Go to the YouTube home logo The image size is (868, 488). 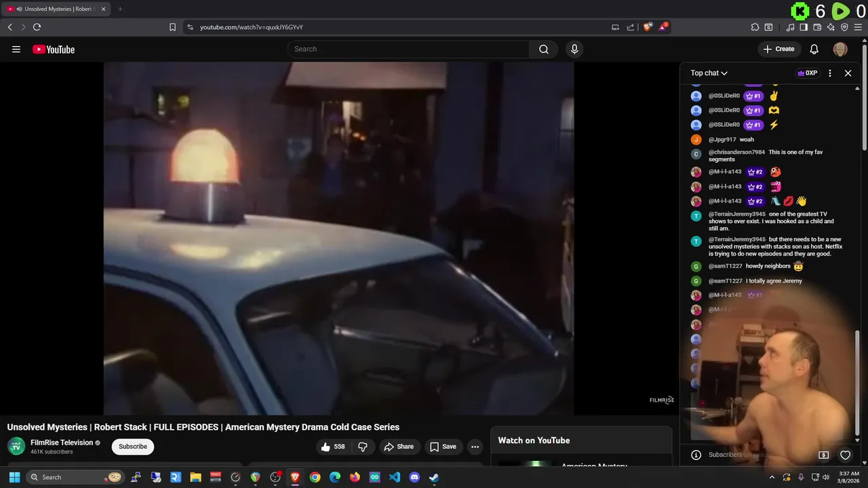pyautogui.click(x=54, y=49)
